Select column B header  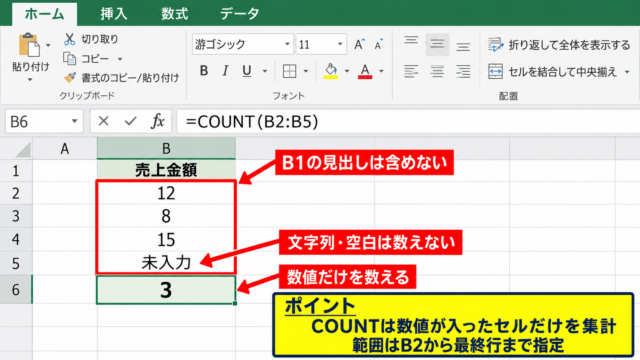166,149
